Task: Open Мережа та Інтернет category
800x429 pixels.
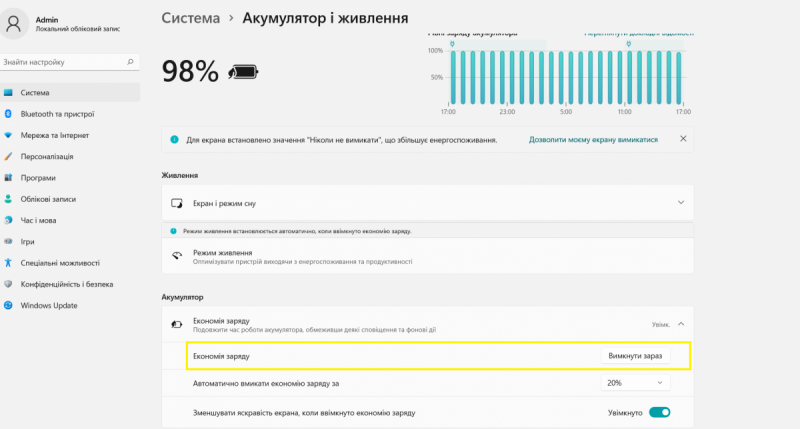Action: 70,135
